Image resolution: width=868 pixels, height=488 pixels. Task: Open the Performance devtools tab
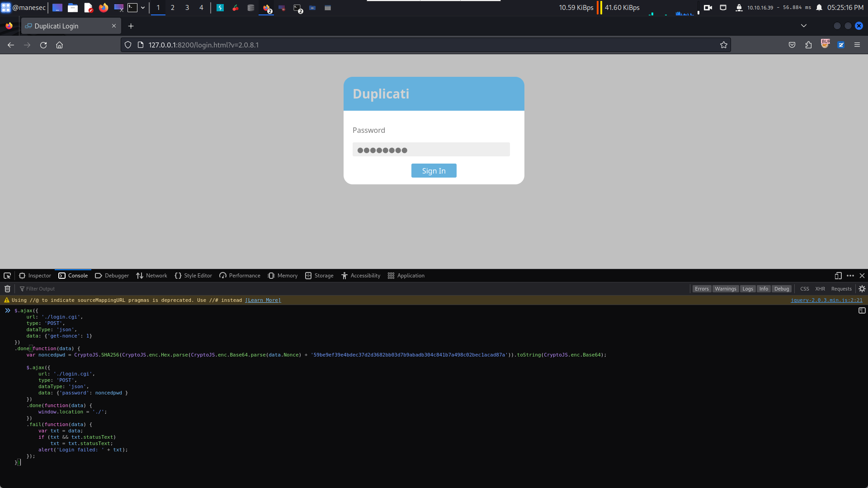[x=240, y=276]
